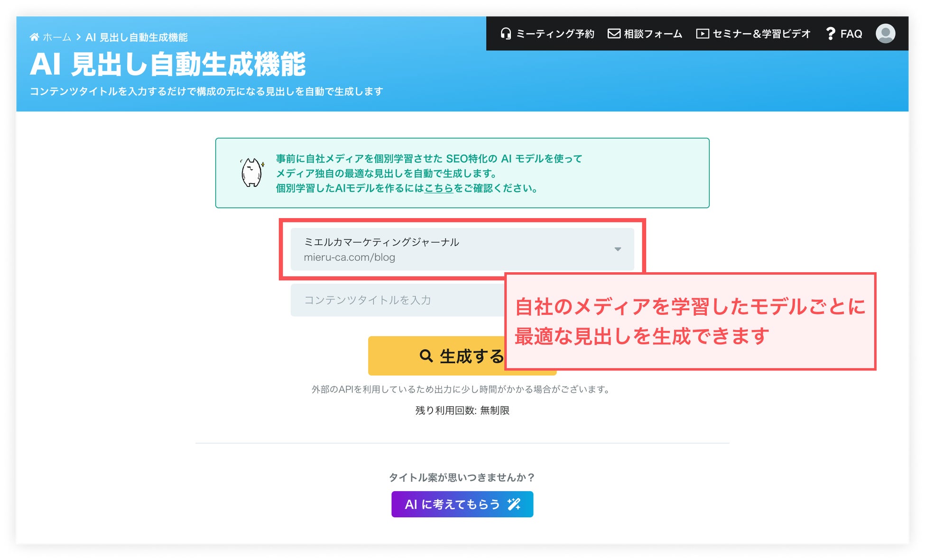925x560 pixels.
Task: Open 相談フォーム menu item
Action: click(653, 34)
